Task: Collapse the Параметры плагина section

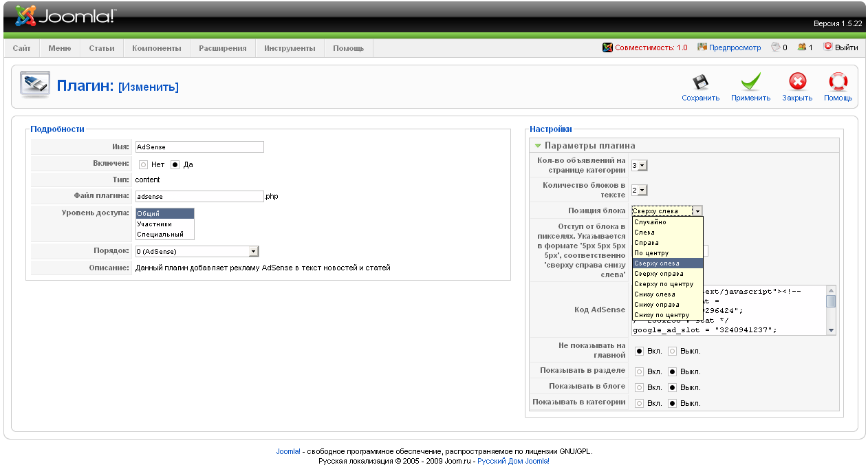Action: (539, 145)
